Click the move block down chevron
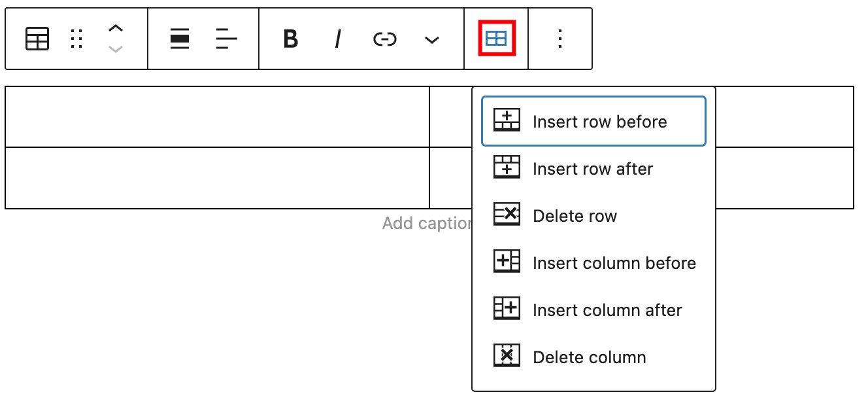 (116, 48)
